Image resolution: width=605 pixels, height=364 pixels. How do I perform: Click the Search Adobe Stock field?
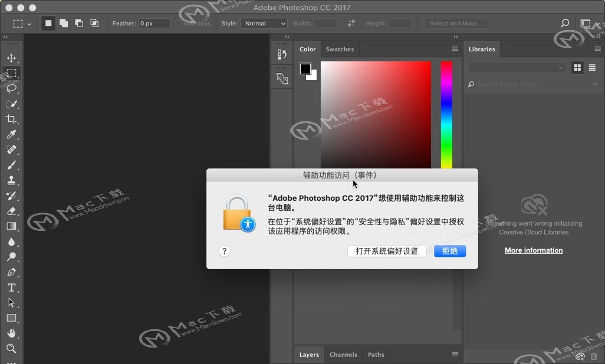point(532,84)
